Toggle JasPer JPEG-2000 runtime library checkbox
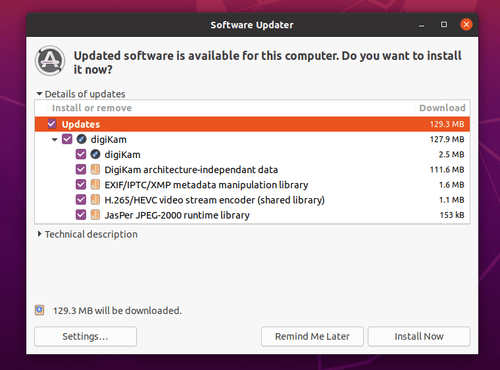This screenshot has width=500, height=370. coord(81,215)
